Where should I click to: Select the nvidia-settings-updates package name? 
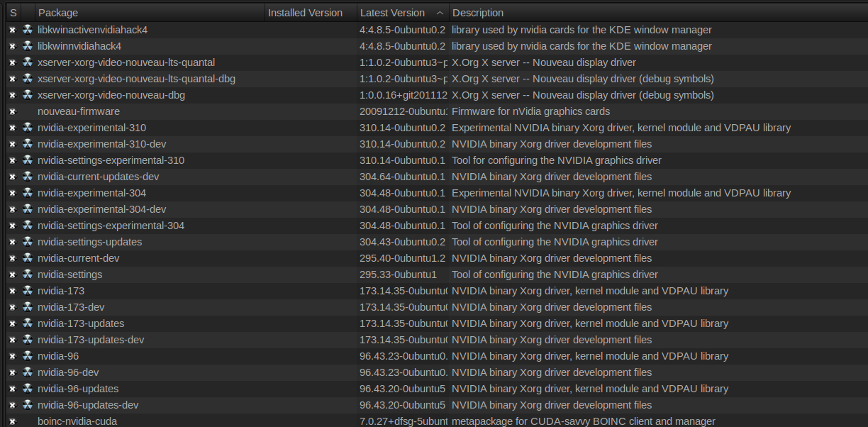point(89,242)
